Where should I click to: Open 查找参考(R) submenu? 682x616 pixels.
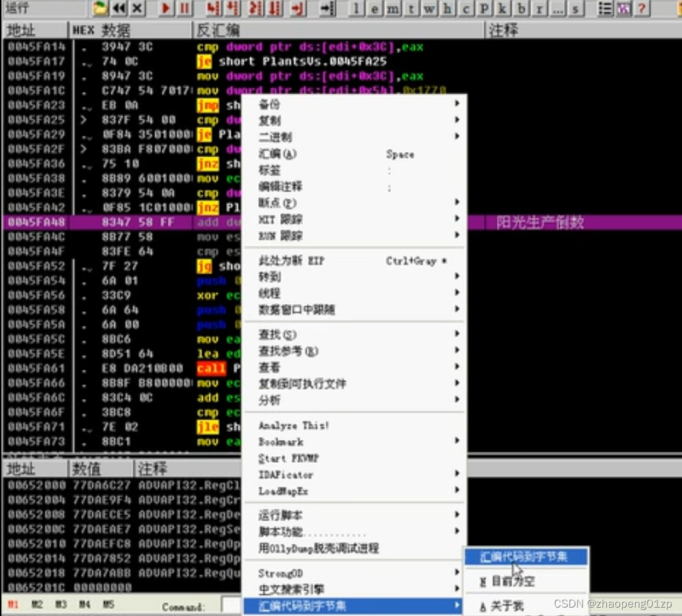[354, 351]
